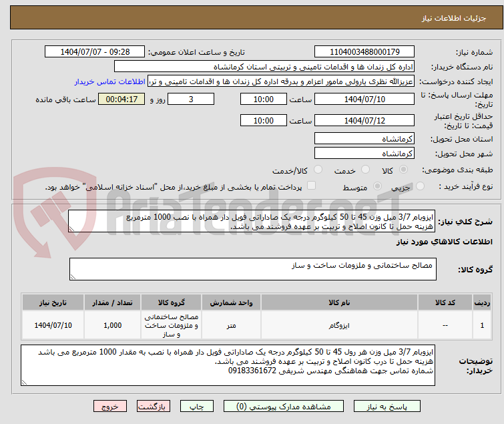The image size is (504, 424).
Task: Click the چاپ print button
Action: (197, 407)
